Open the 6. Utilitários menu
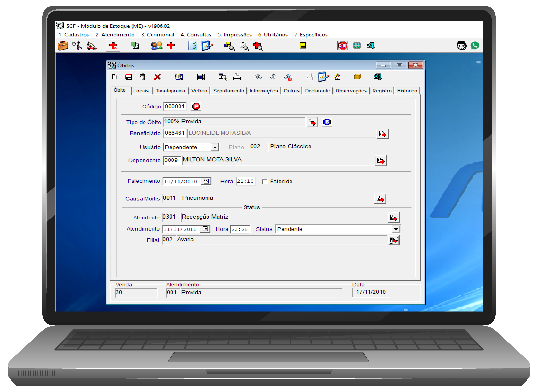 (273, 35)
